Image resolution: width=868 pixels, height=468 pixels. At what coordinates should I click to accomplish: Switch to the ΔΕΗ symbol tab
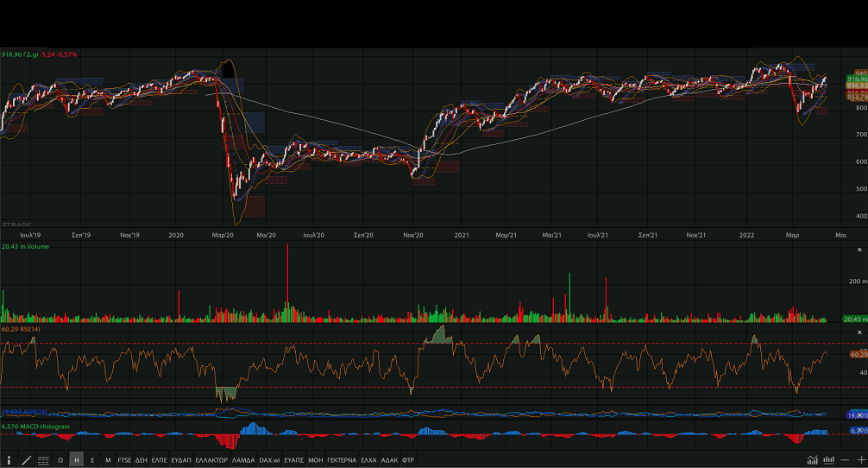[142, 460]
